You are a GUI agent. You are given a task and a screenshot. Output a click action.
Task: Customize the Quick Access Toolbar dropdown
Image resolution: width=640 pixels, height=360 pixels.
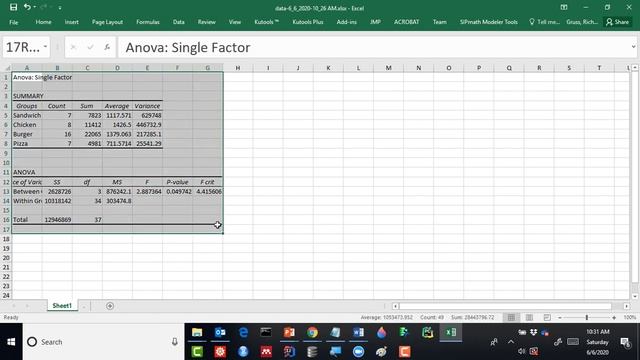[x=60, y=8]
